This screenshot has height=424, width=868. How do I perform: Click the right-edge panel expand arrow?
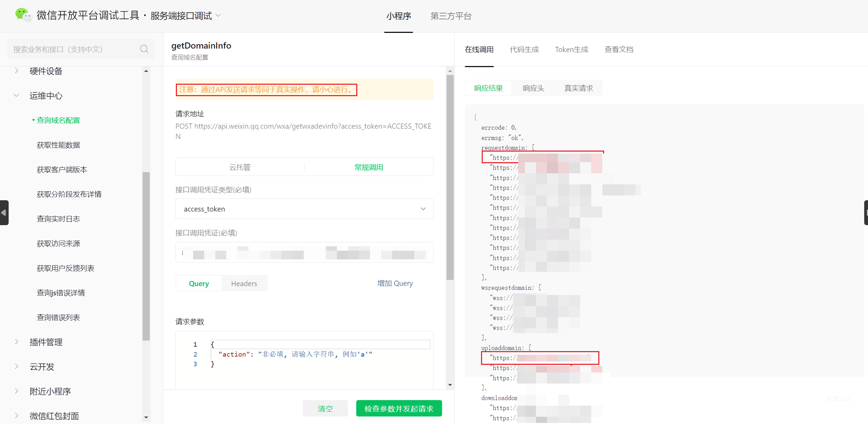click(865, 212)
